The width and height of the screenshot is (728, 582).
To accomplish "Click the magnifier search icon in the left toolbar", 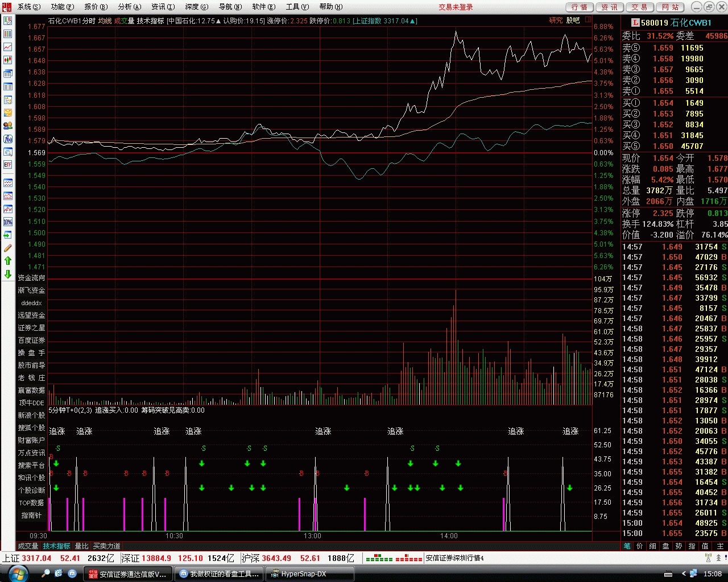I will [8, 152].
